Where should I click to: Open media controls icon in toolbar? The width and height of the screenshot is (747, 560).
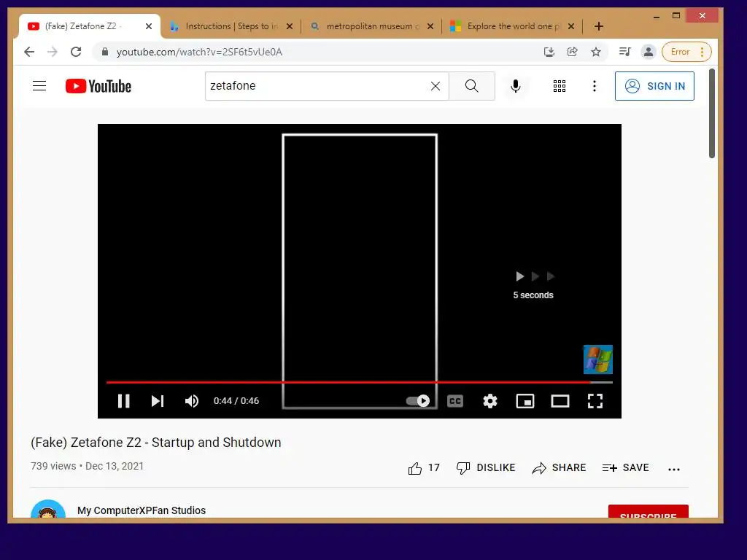624,52
